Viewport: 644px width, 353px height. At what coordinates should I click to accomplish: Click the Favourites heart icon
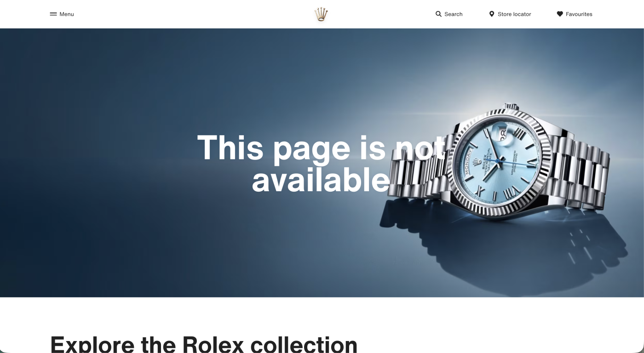pyautogui.click(x=560, y=14)
